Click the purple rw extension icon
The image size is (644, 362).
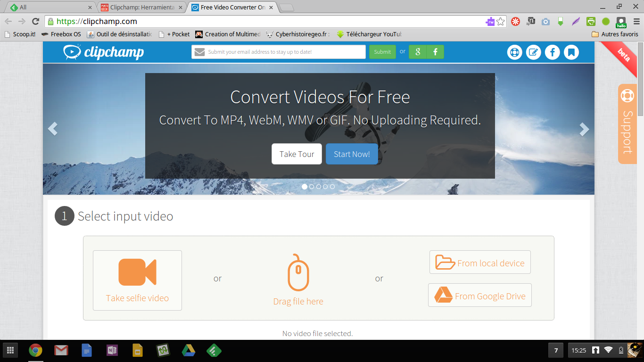tap(490, 21)
